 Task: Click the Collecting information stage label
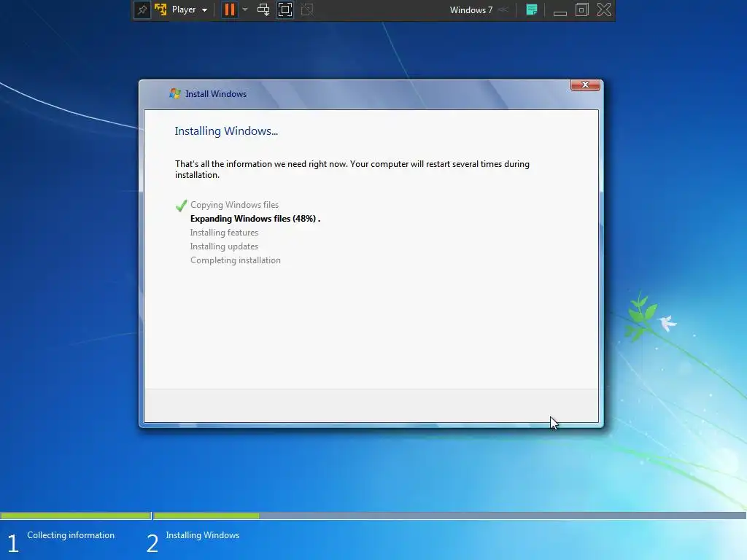click(x=71, y=535)
